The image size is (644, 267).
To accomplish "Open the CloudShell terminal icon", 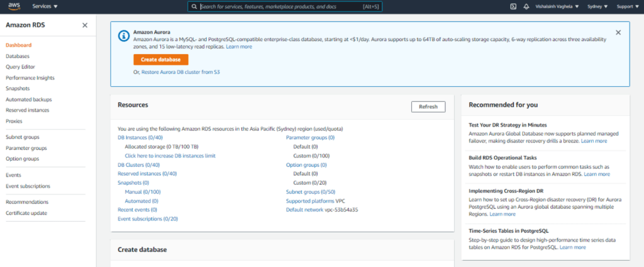I will [x=513, y=6].
